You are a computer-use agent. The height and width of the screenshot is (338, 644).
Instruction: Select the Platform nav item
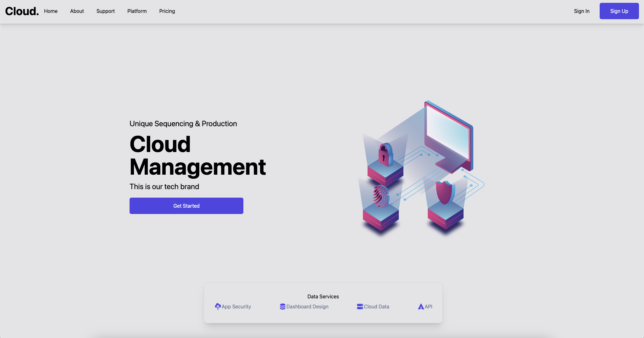point(137,11)
